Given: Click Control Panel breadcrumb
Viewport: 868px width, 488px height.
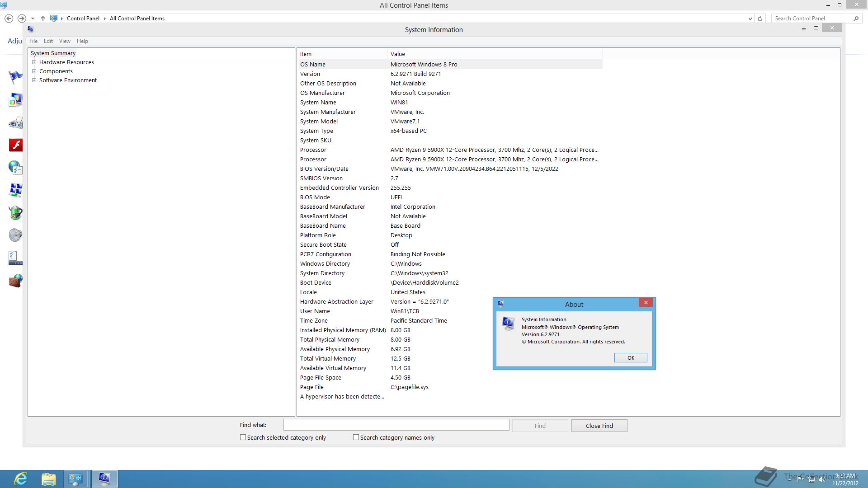Looking at the screenshot, I should (83, 19).
